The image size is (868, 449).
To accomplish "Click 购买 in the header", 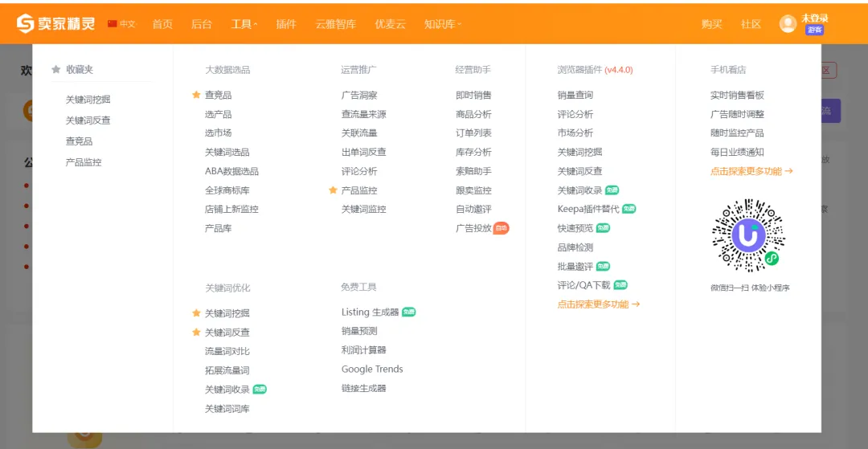I will 712,24.
